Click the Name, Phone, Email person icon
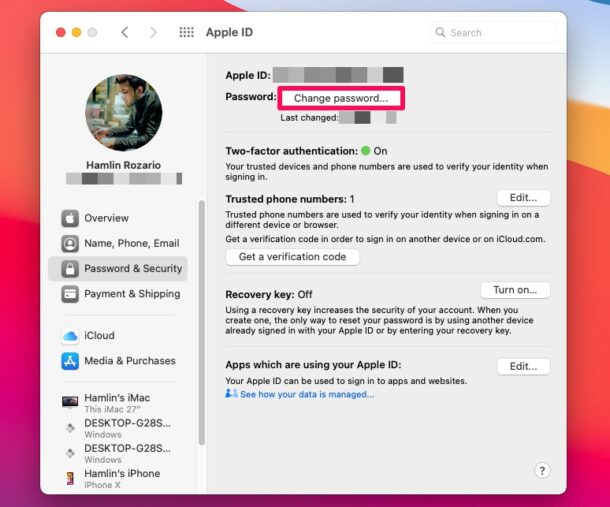This screenshot has height=507, width=610. tap(70, 244)
